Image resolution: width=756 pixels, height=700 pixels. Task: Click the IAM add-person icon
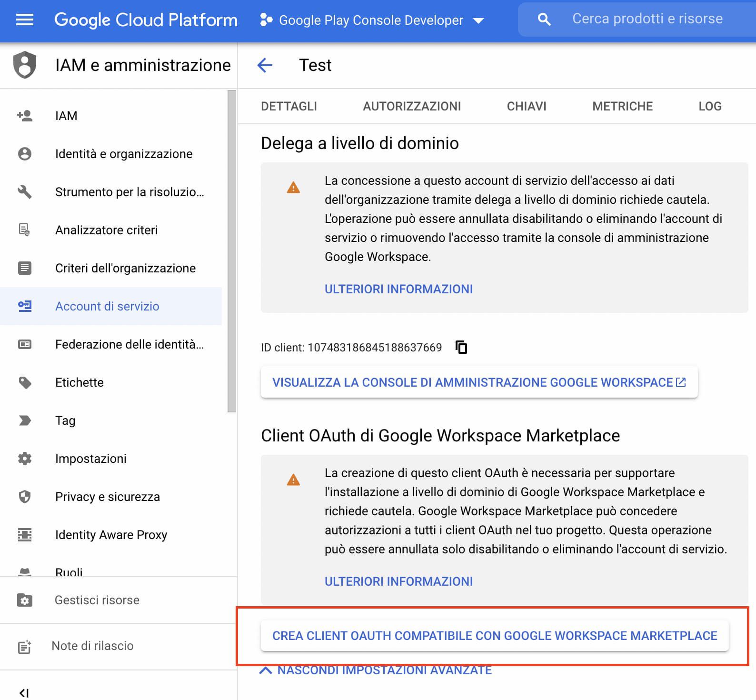click(24, 116)
